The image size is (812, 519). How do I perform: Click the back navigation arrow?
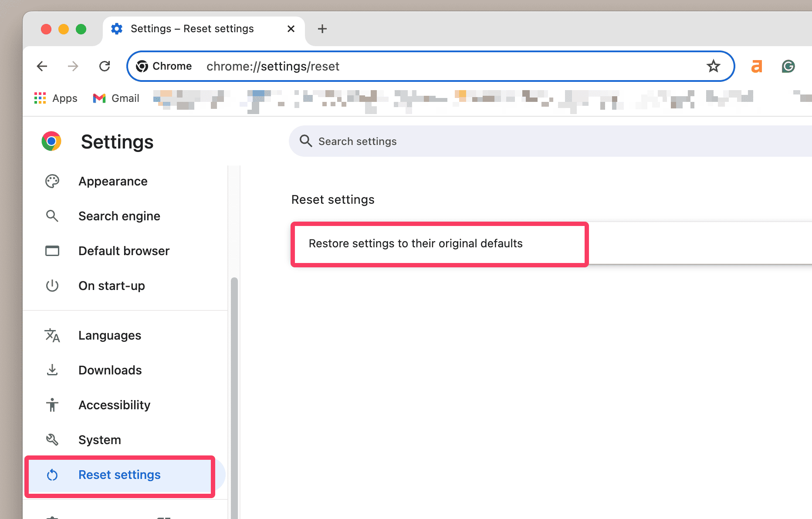(42, 66)
